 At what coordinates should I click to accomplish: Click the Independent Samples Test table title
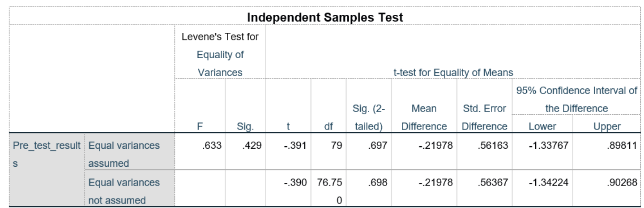click(x=326, y=17)
